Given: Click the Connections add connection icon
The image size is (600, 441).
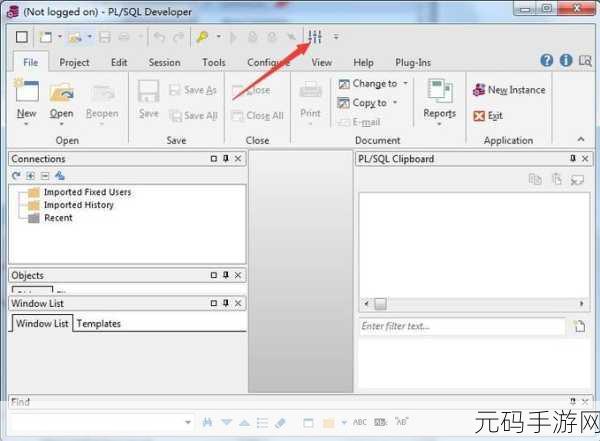Looking at the screenshot, I should point(60,175).
